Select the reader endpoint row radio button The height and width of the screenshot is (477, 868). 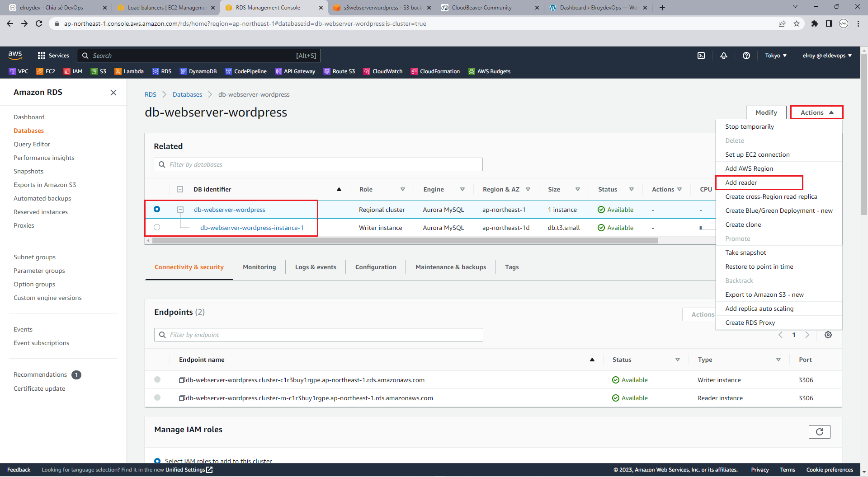tap(157, 397)
